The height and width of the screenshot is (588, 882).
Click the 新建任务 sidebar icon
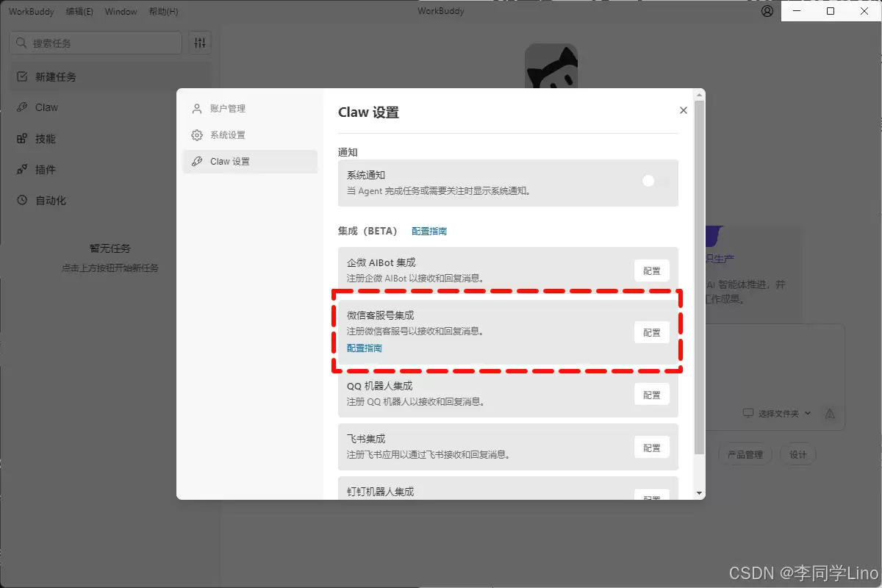[22, 76]
